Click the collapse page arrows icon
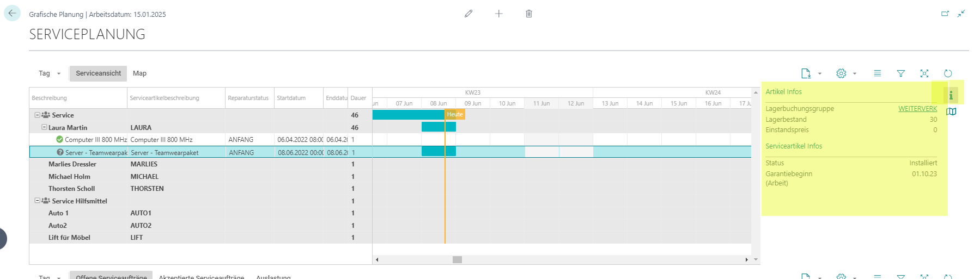Image resolution: width=980 pixels, height=279 pixels. (x=961, y=14)
